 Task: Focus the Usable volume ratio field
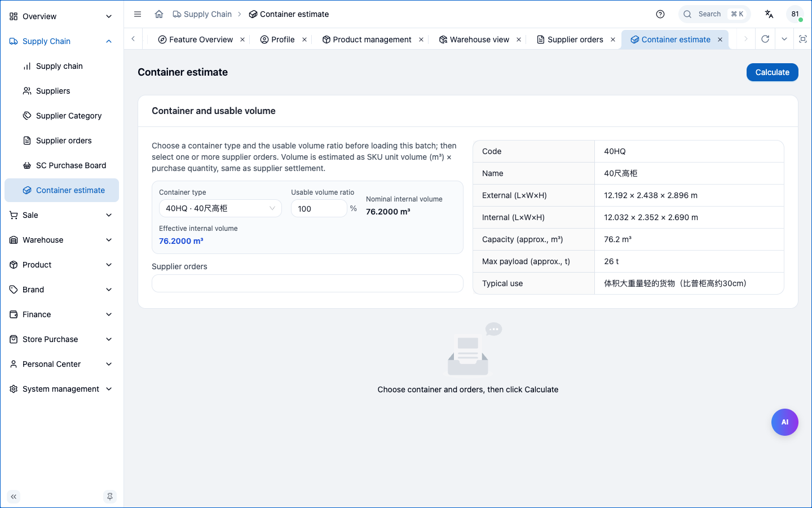coord(319,208)
